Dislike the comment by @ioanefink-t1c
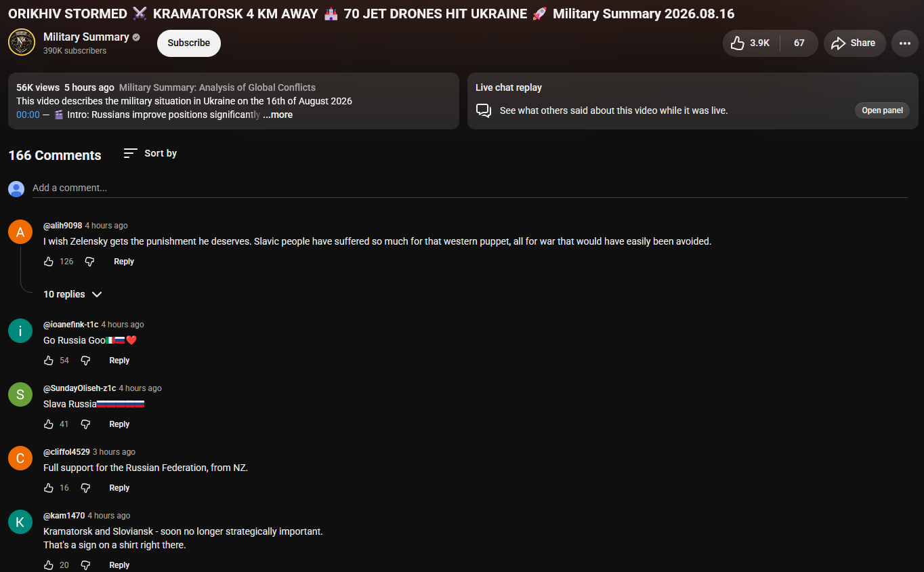This screenshot has height=572, width=924. (x=85, y=361)
